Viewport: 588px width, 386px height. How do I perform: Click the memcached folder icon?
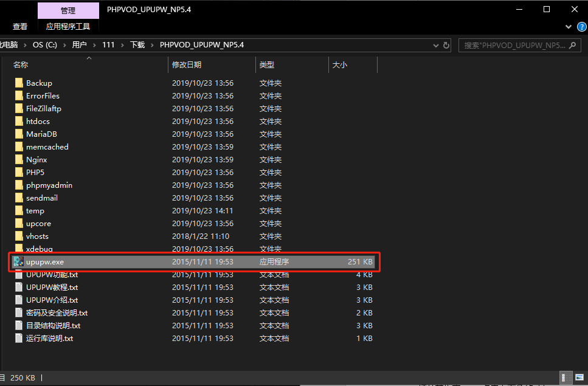point(19,146)
